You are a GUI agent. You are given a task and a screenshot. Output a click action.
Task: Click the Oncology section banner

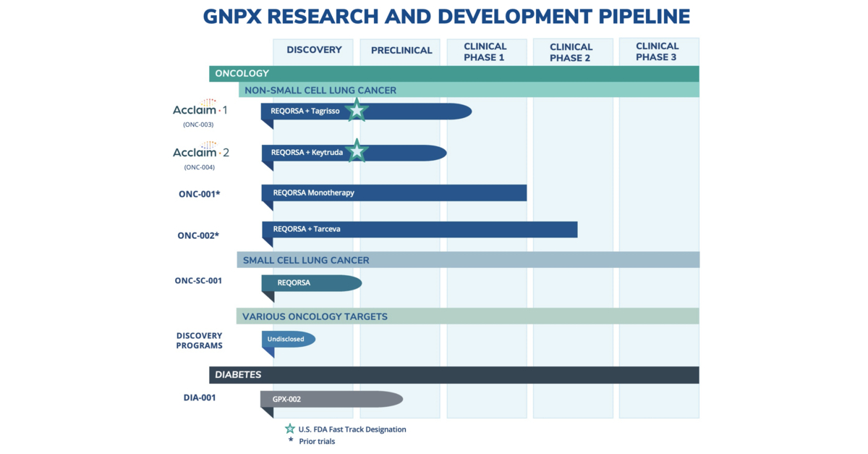(x=454, y=73)
